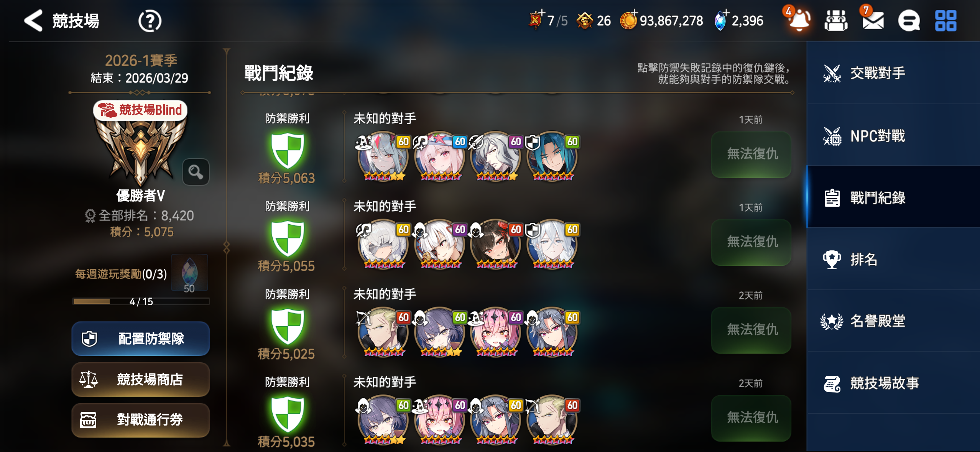Open the question mark help icon
The width and height of the screenshot is (980, 452).
(x=150, y=21)
